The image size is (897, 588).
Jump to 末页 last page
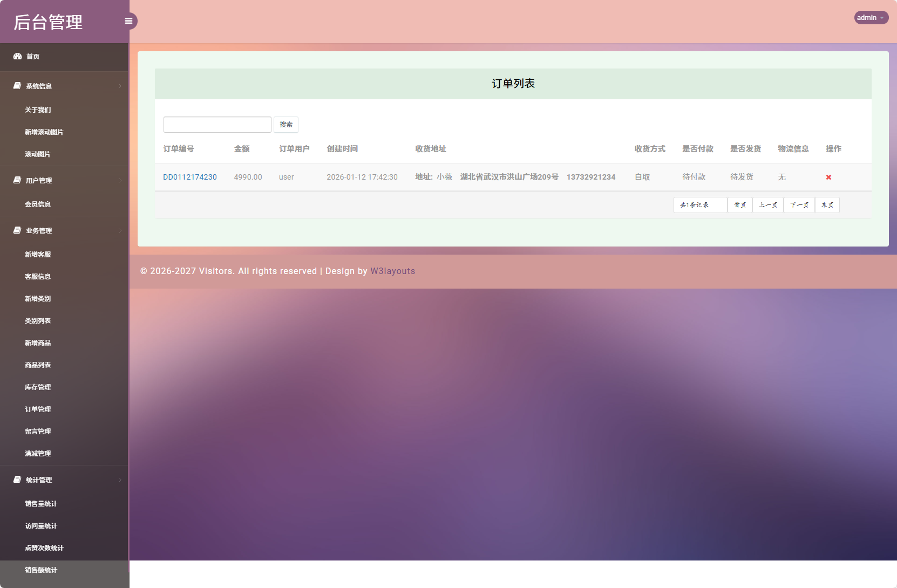[827, 205]
